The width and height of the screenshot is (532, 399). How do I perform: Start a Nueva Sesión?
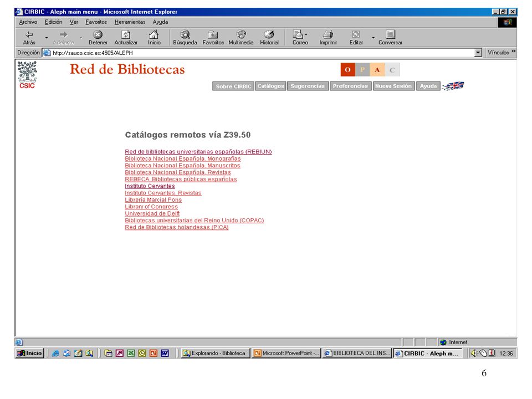point(393,86)
